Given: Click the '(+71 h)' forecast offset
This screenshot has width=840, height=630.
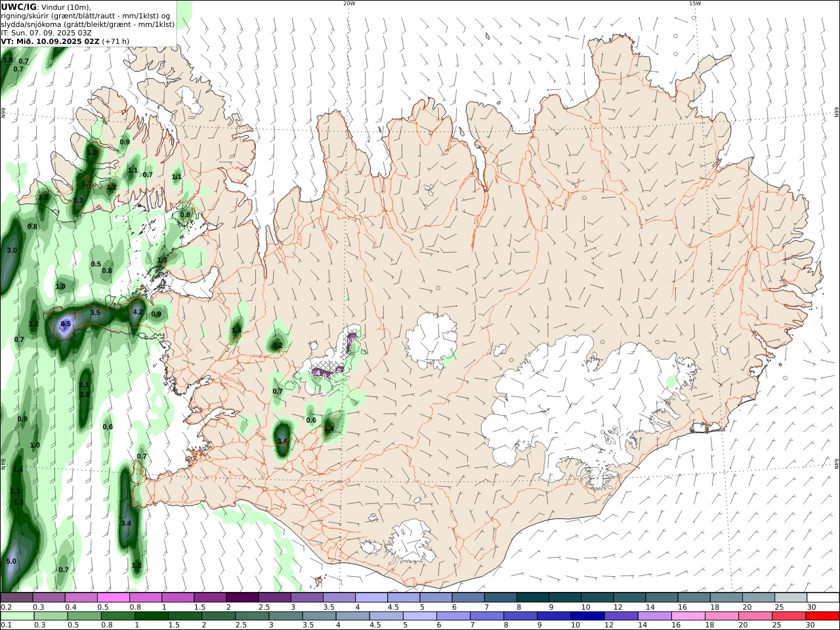Looking at the screenshot, I should coord(115,41).
